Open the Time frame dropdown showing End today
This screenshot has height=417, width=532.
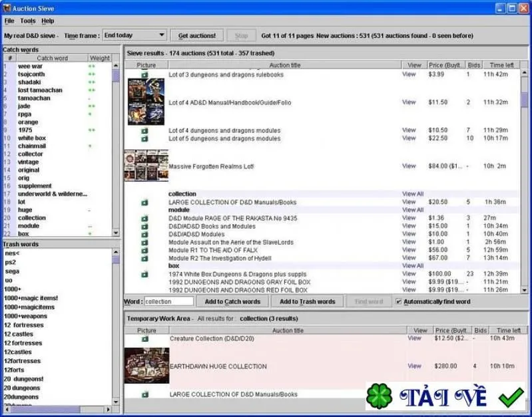(134, 35)
